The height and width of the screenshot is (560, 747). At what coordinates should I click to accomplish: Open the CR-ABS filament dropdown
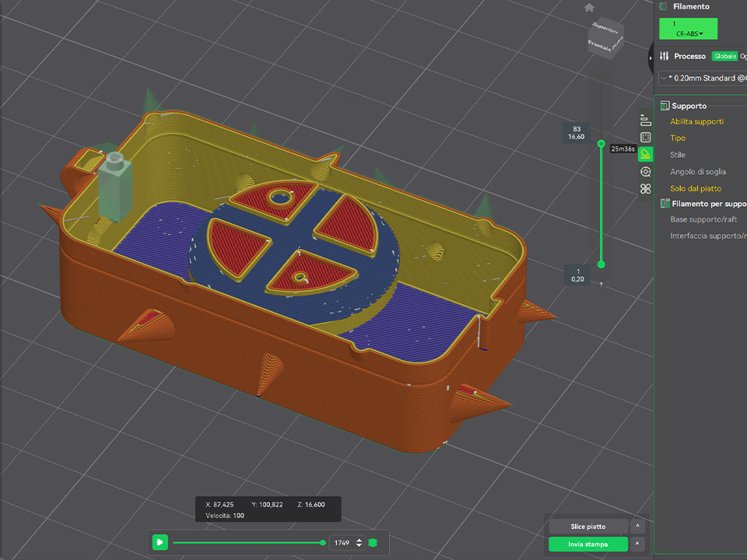687,30
